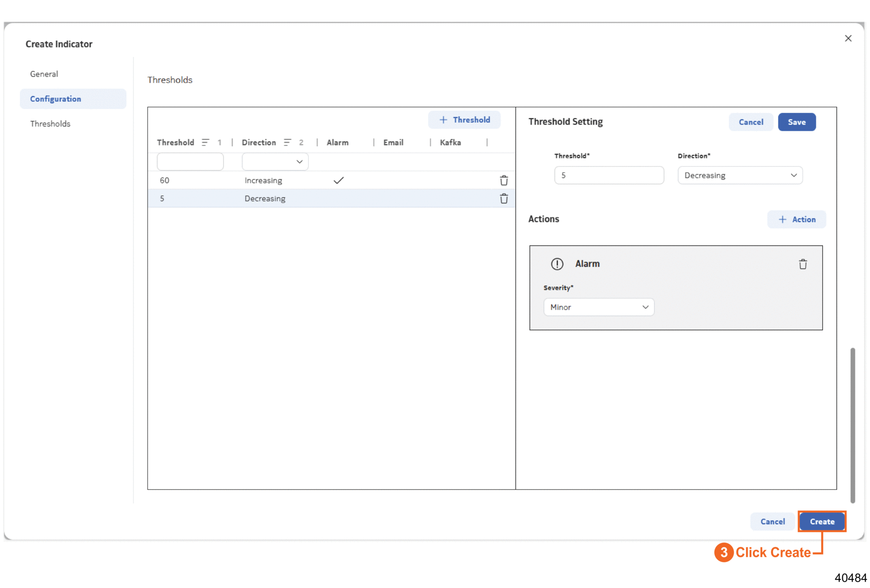870x588 pixels.
Task: Sort by Direction column icon
Action: point(287,143)
